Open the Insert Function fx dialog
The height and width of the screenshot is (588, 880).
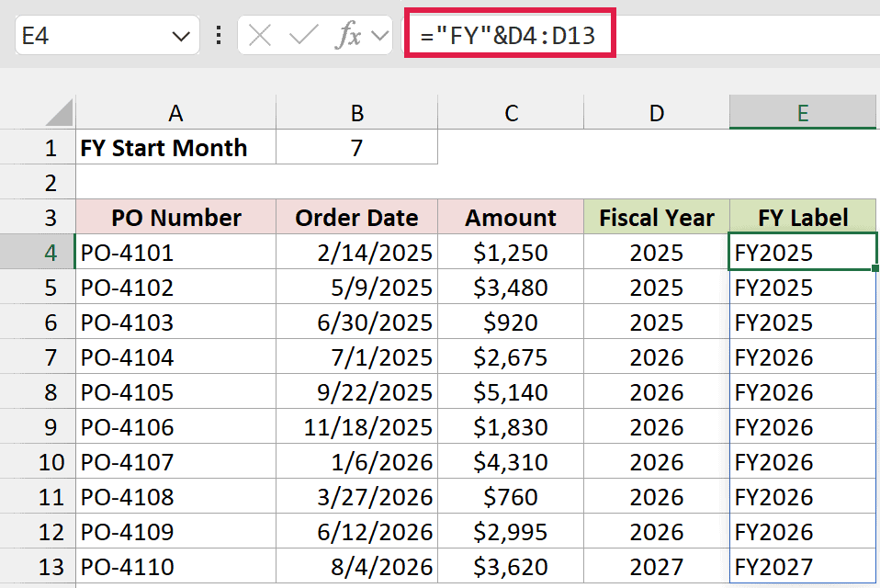tap(348, 36)
